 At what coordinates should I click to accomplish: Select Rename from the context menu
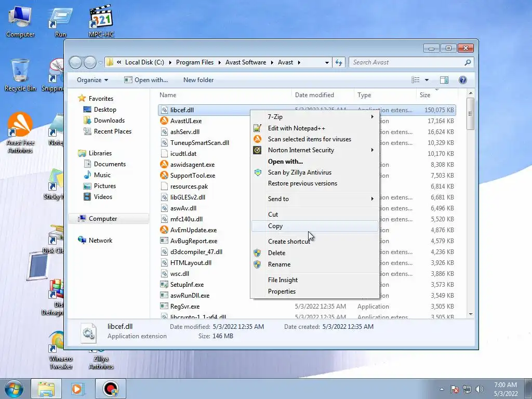[315, 264]
